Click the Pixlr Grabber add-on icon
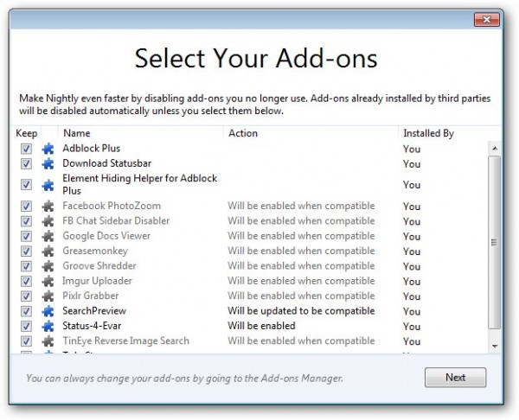The height and width of the screenshot is (420, 519). coord(48,296)
